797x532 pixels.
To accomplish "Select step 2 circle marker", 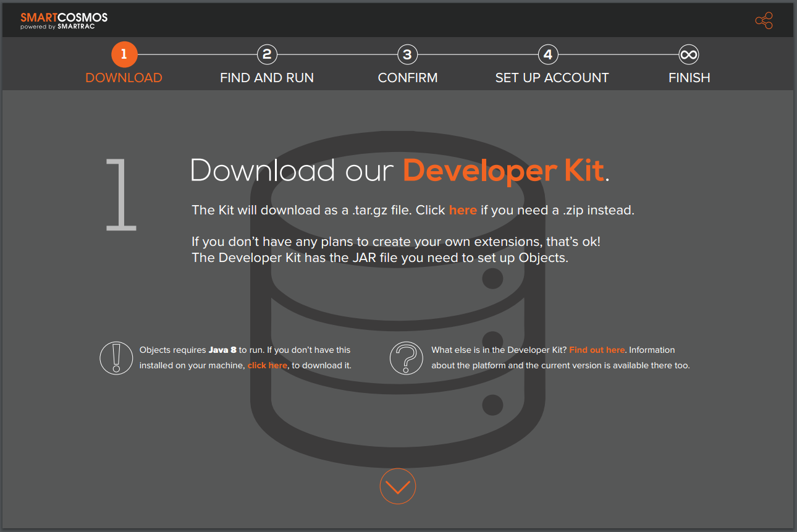I will pyautogui.click(x=267, y=54).
